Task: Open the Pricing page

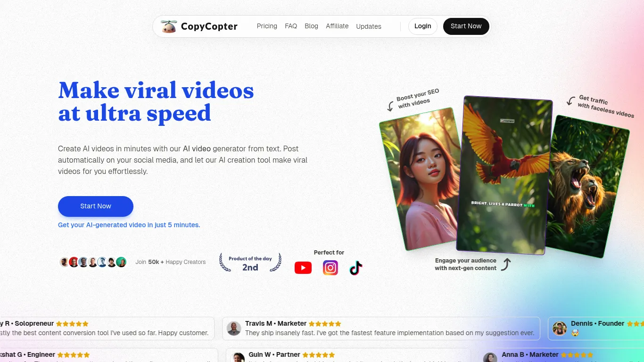Action: coord(267,26)
